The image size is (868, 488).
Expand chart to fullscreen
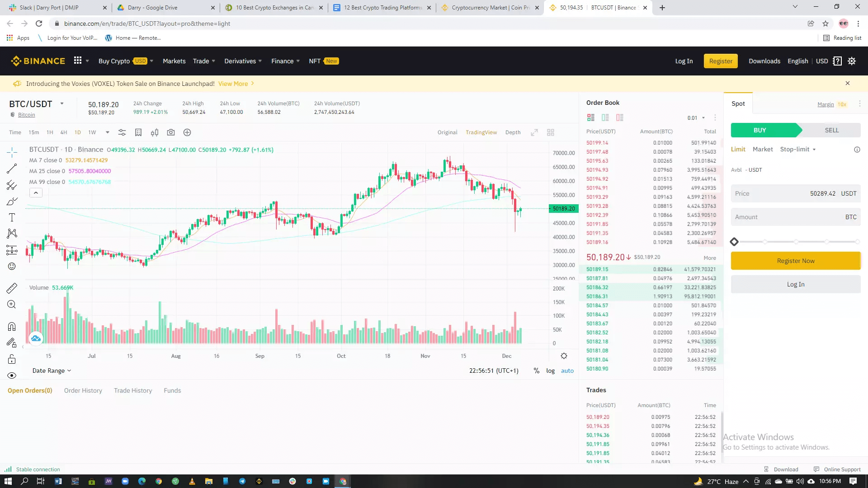coord(534,132)
